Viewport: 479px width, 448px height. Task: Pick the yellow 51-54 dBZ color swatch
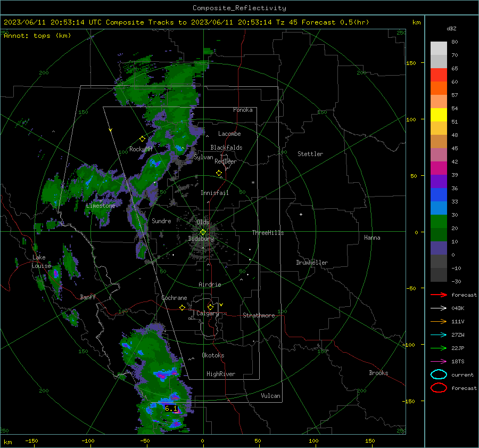pyautogui.click(x=439, y=115)
